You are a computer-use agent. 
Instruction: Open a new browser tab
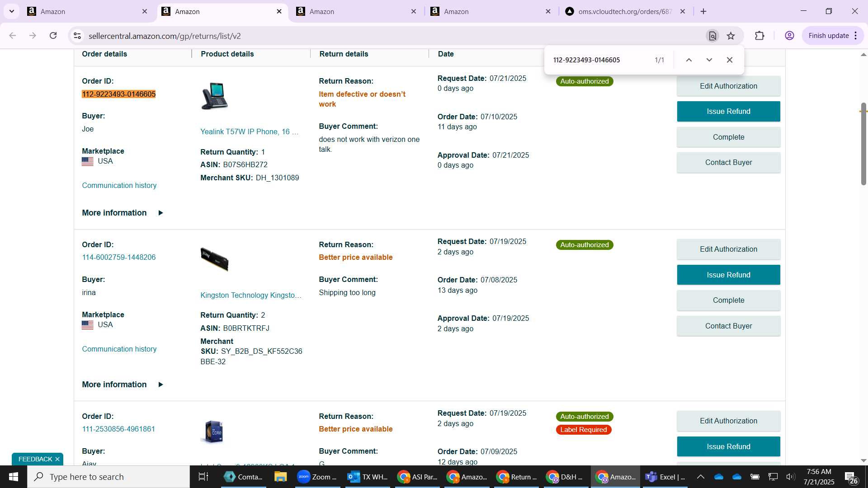(x=703, y=11)
